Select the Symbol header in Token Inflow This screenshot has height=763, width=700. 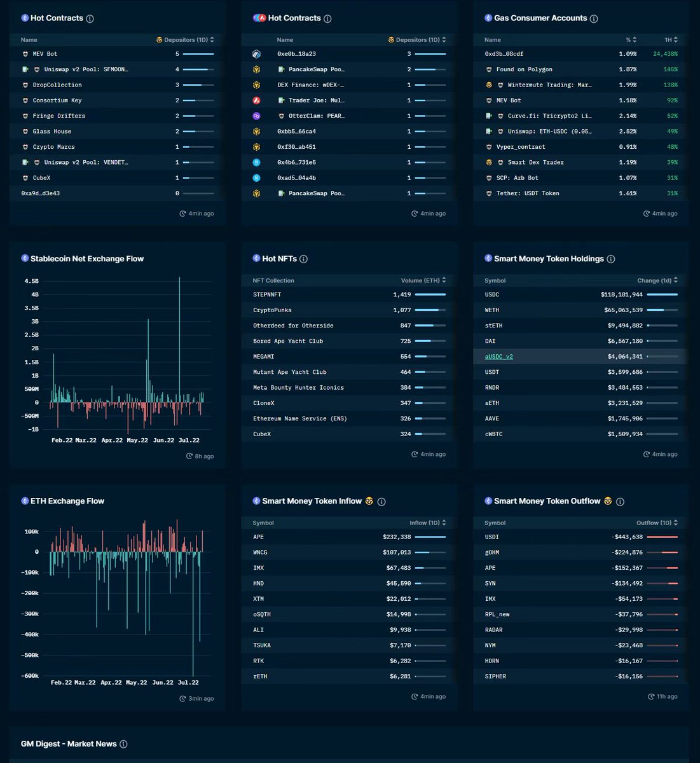point(263,523)
